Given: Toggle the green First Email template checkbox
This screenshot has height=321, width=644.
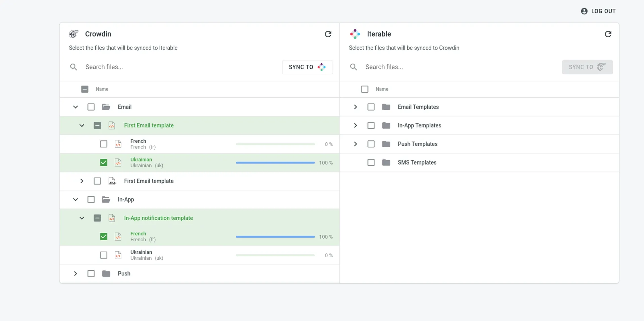Looking at the screenshot, I should 97,126.
